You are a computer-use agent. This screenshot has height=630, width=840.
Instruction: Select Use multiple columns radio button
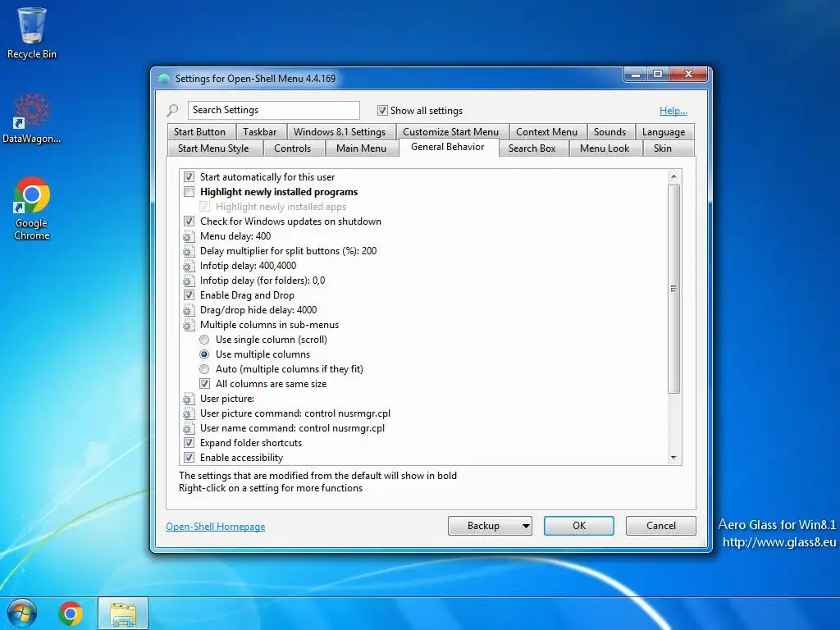pos(204,354)
